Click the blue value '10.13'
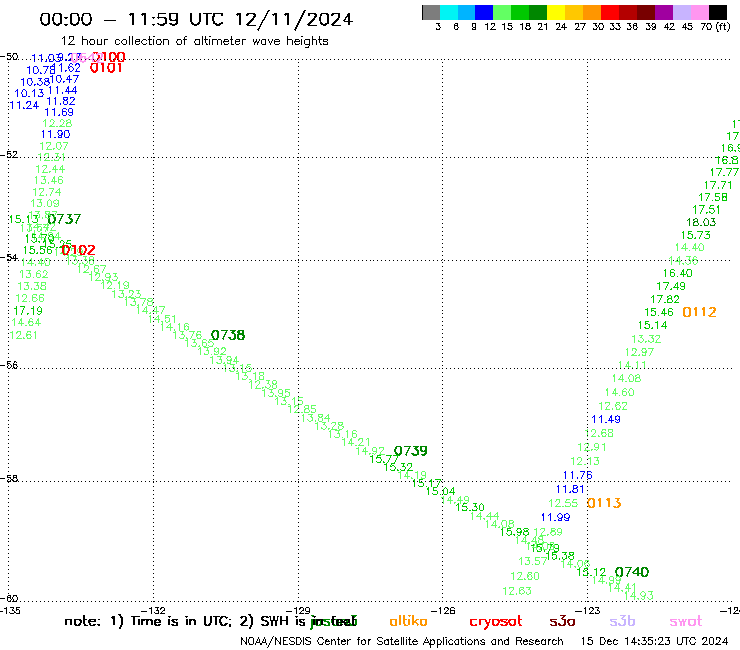740x650 pixels. click(x=29, y=93)
